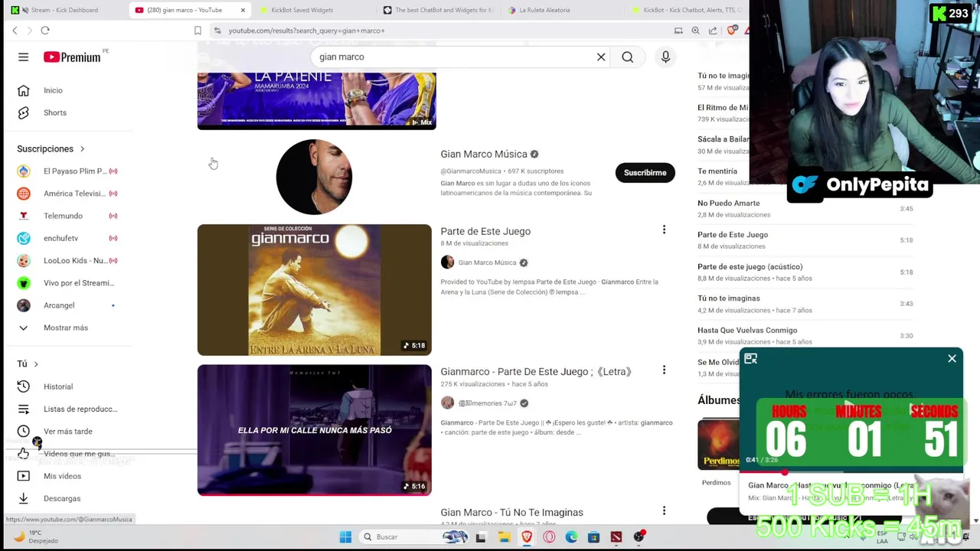Viewport: 980px width, 551px height.
Task: Open options menu for Tú No Te Imaginas video
Action: point(664,510)
